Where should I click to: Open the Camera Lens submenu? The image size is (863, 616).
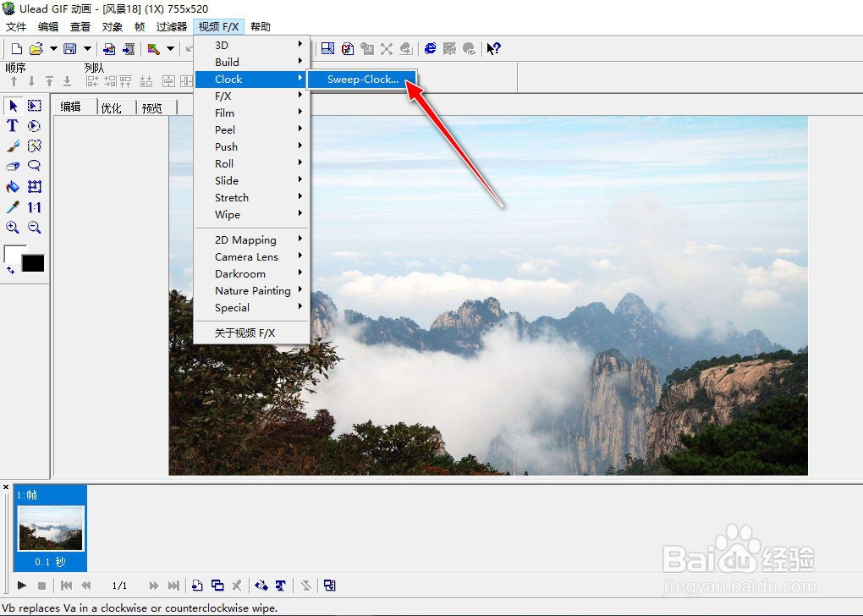pyautogui.click(x=253, y=257)
